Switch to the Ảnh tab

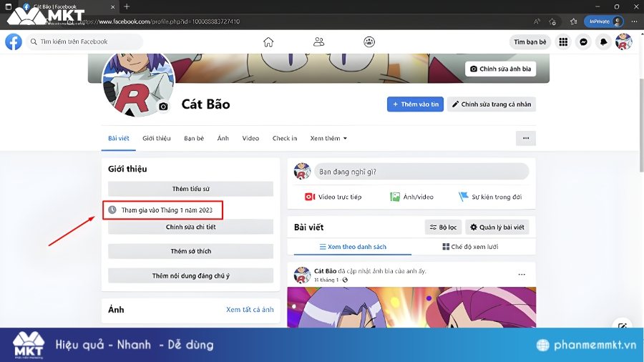[223, 138]
